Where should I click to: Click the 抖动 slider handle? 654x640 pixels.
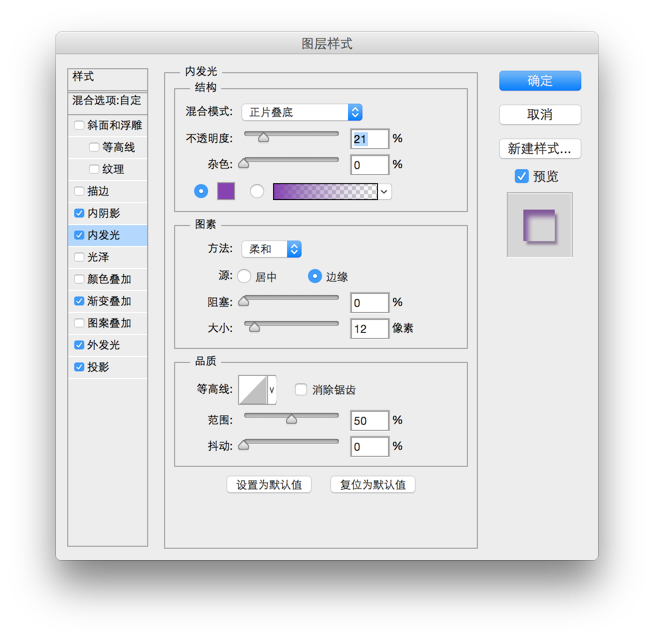244,445
